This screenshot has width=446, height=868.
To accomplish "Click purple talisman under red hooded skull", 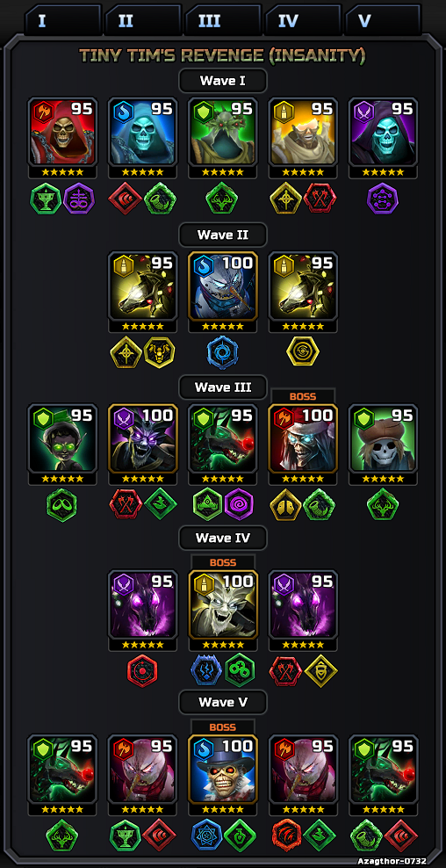I will 78,199.
